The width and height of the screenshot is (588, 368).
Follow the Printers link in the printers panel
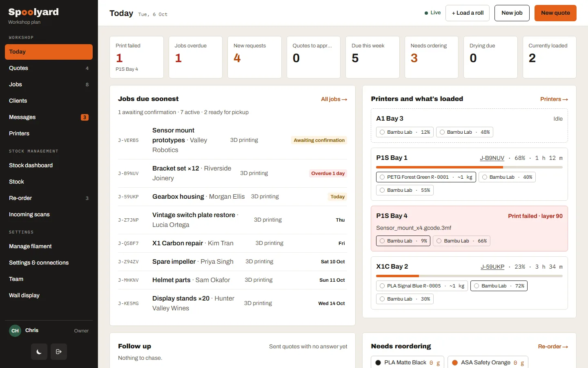pyautogui.click(x=554, y=99)
